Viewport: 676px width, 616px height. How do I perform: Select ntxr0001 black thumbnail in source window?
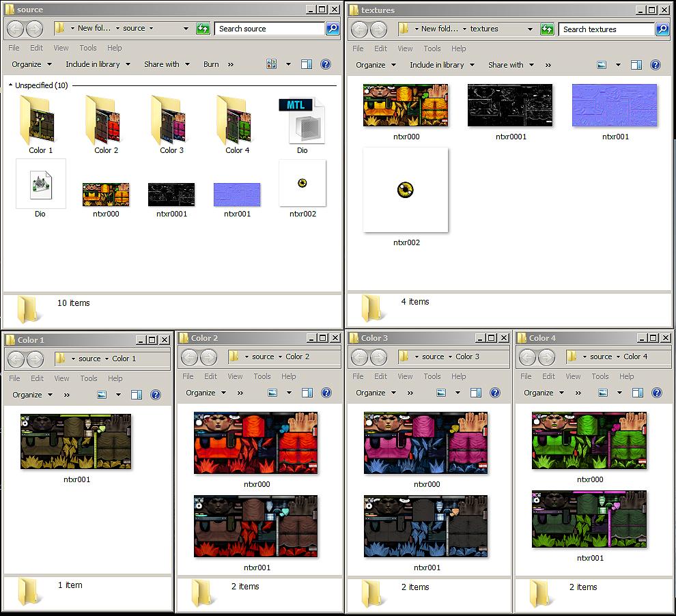[171, 195]
